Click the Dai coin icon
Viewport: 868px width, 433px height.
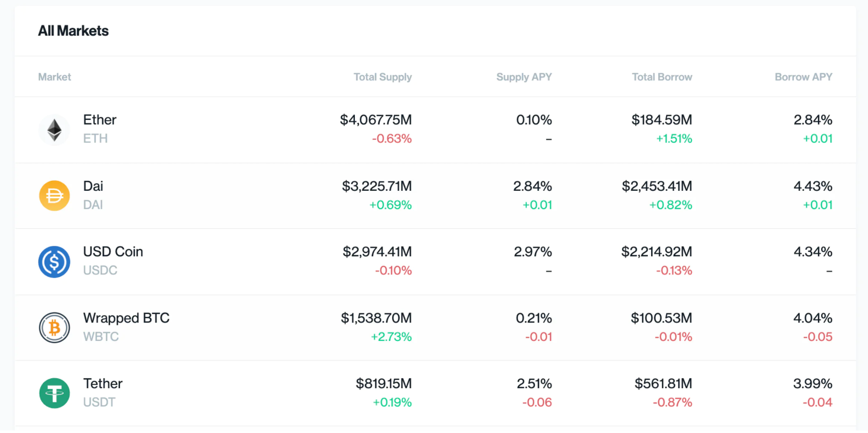point(54,195)
